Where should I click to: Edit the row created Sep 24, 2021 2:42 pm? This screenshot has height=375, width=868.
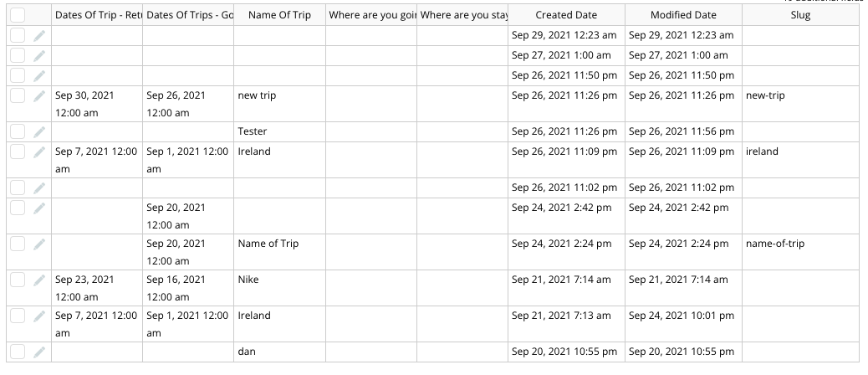coord(38,208)
